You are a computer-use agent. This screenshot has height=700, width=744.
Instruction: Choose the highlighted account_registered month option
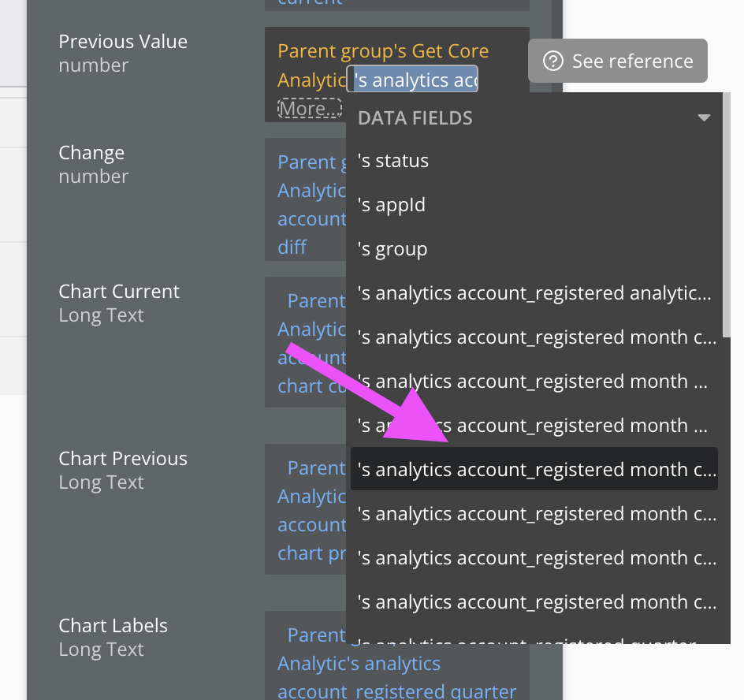[x=534, y=469]
